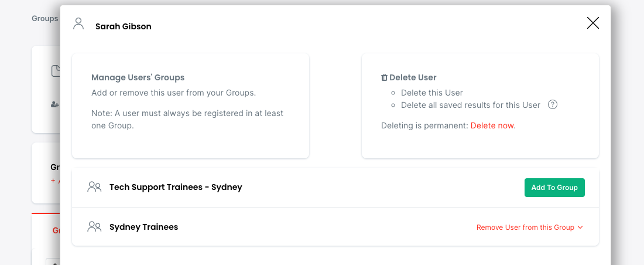Image resolution: width=644 pixels, height=265 pixels.
Task: Click the chevron arrow after Remove User text
Action: click(x=580, y=227)
